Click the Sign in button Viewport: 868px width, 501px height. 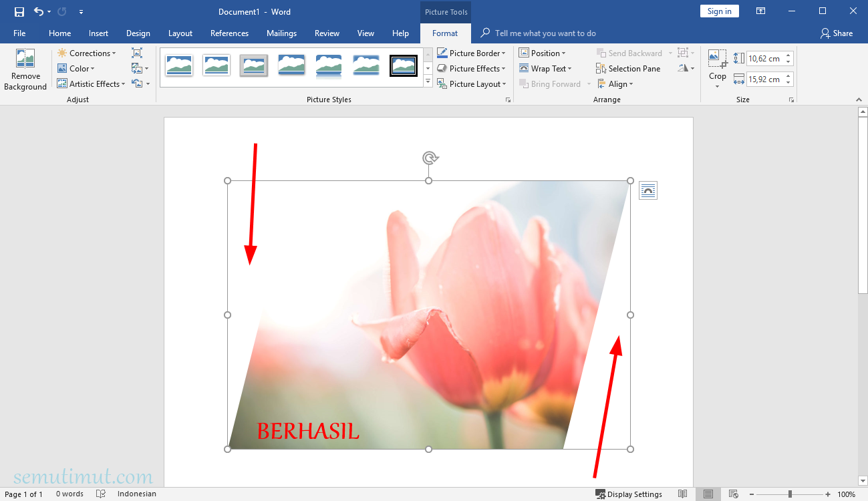click(x=720, y=11)
